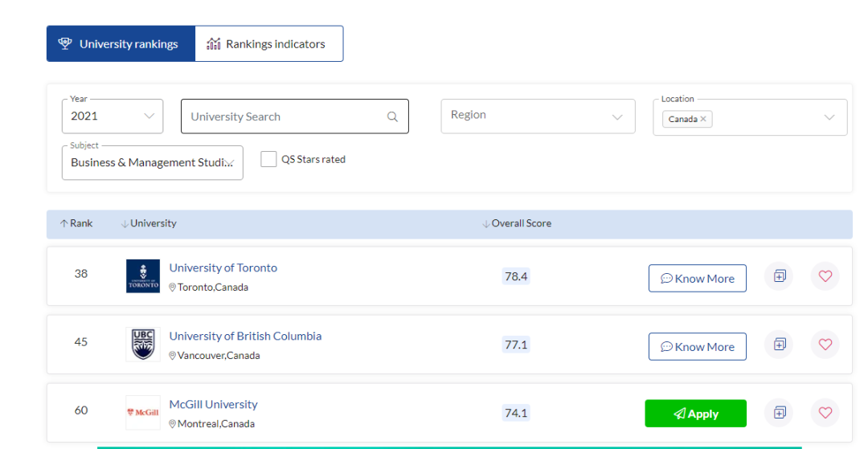Click the search magnifier icon
This screenshot has height=449, width=868.
pyautogui.click(x=392, y=116)
